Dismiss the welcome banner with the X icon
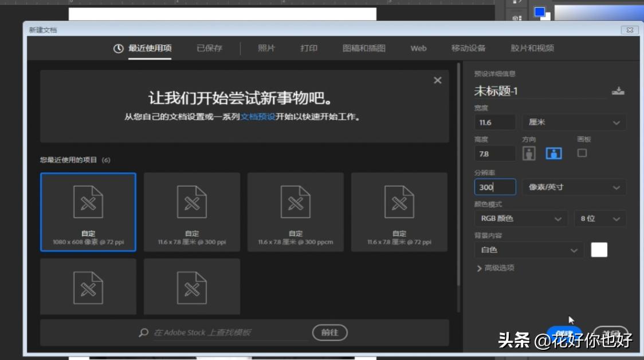The image size is (644, 360). point(437,80)
